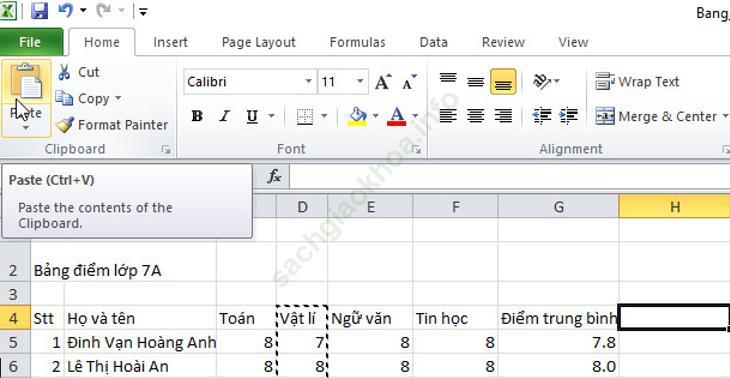The image size is (730, 378).
Task: Switch to the Formulas tab
Action: 358,42
